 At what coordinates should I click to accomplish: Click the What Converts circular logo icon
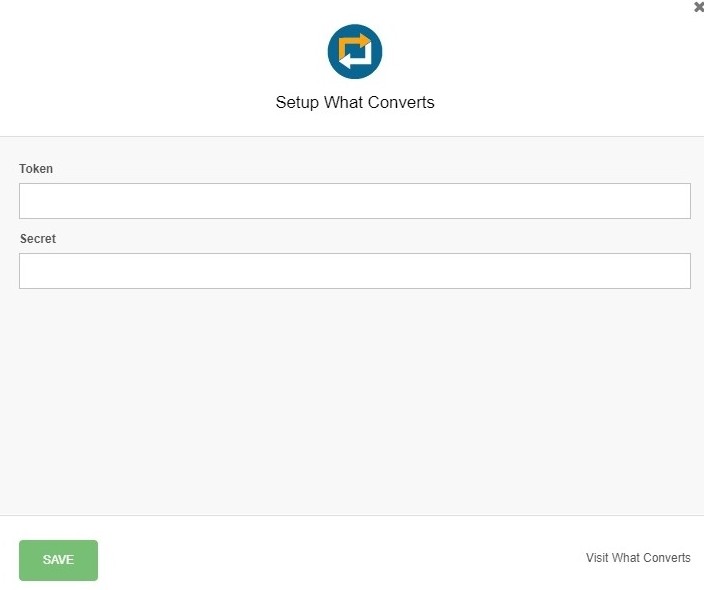355,51
